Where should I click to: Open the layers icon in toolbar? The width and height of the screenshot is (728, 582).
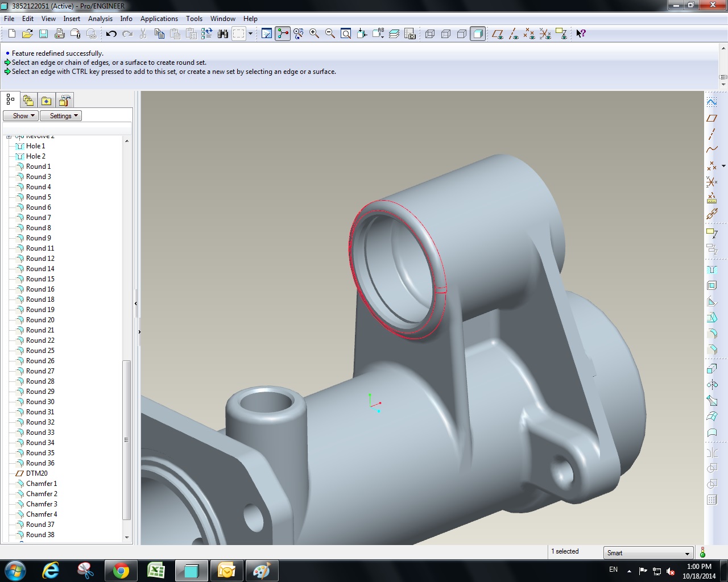394,34
